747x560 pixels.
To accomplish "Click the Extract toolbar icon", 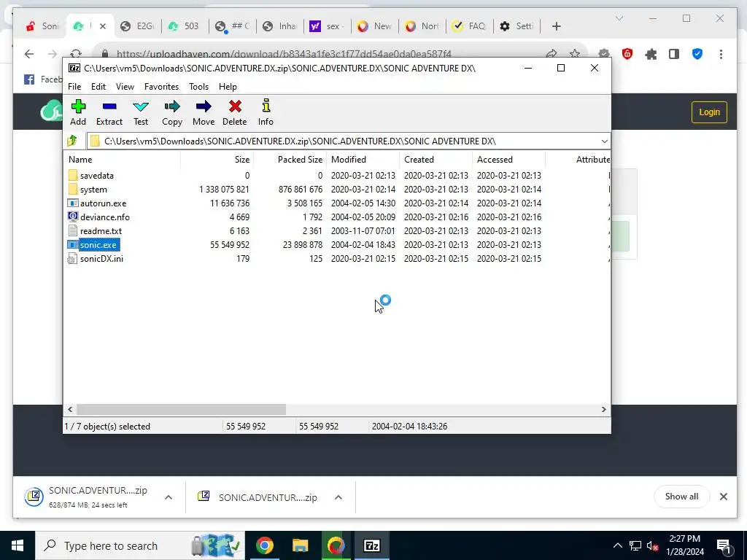I will click(x=109, y=112).
